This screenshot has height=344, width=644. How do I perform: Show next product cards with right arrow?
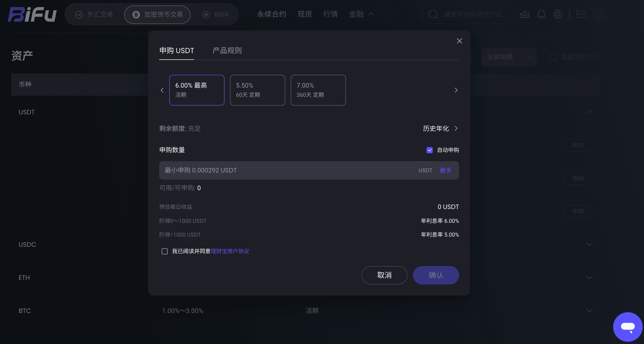tap(456, 90)
